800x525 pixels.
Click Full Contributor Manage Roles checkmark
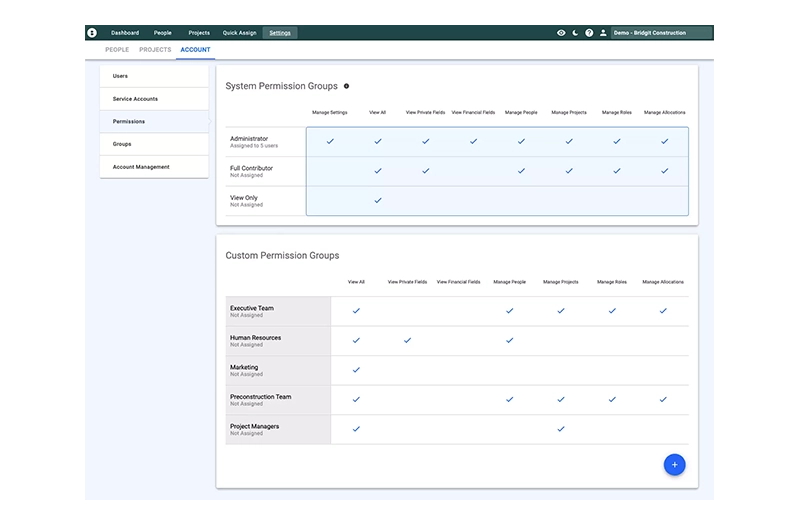tap(617, 171)
